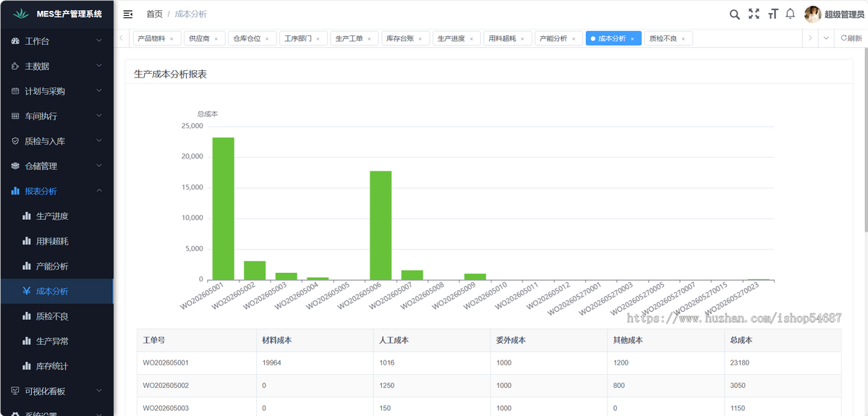Click the 仓储管理 layers icon
The height and width of the screenshot is (416, 868).
(x=16, y=166)
